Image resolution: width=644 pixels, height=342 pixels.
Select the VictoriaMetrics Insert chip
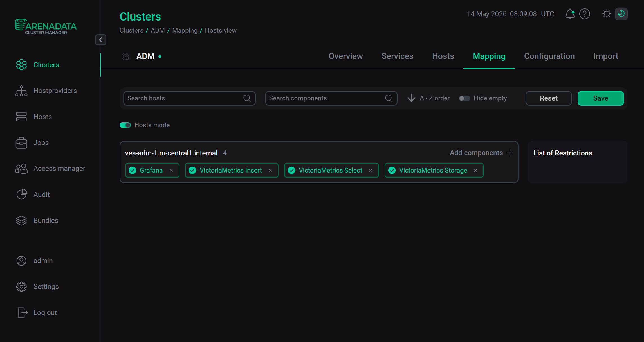232,171
